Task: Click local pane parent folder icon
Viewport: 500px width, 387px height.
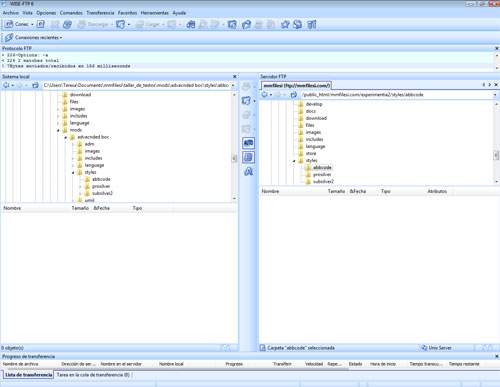Action: coord(35,85)
